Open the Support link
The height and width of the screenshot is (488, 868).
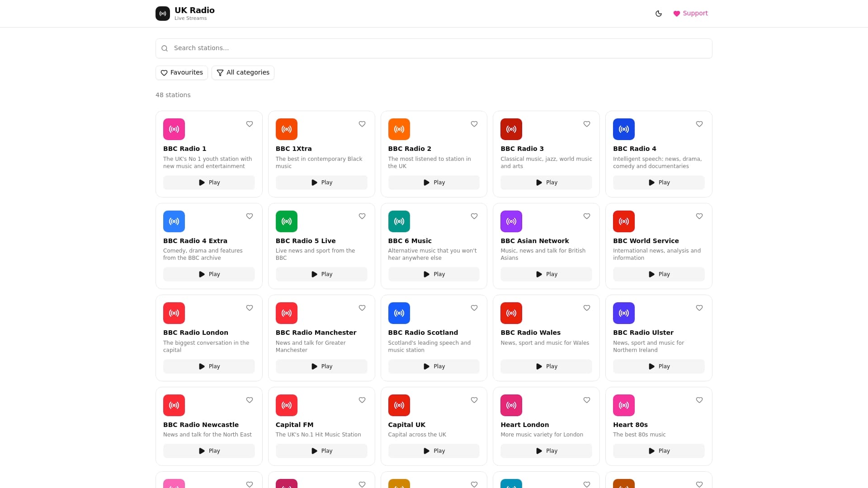tap(690, 14)
